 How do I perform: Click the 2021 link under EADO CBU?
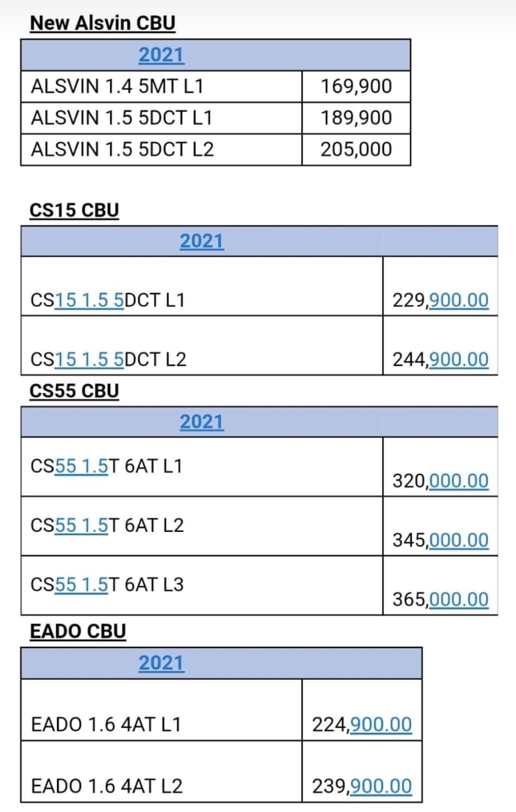161,663
